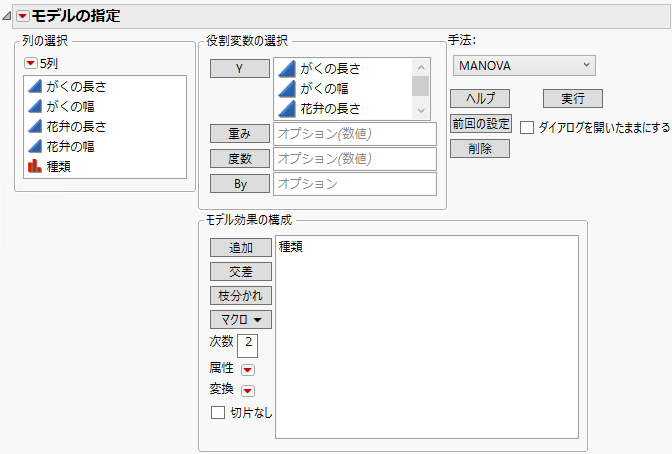Click the ヘルプ button
Image resolution: width=672 pixels, height=454 pixels.
(480, 99)
